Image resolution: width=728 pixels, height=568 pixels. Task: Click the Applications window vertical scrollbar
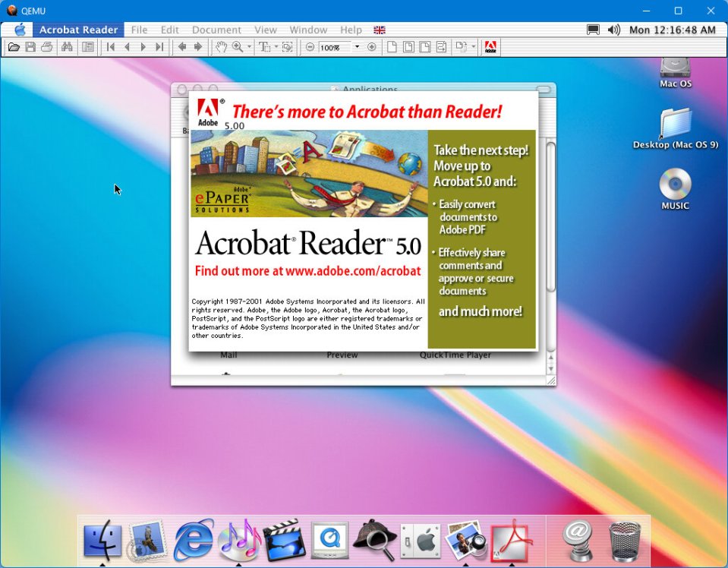pos(551,228)
